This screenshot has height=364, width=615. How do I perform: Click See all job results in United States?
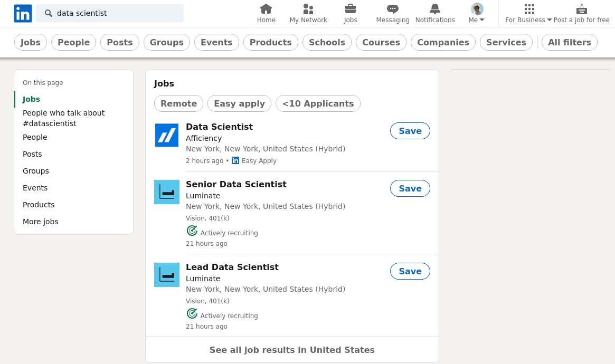(x=292, y=350)
